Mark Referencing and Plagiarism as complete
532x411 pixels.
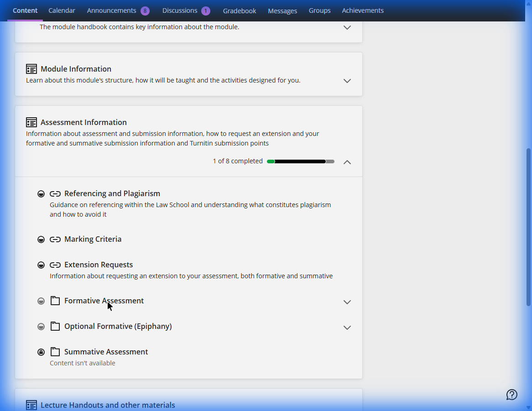[41, 193]
